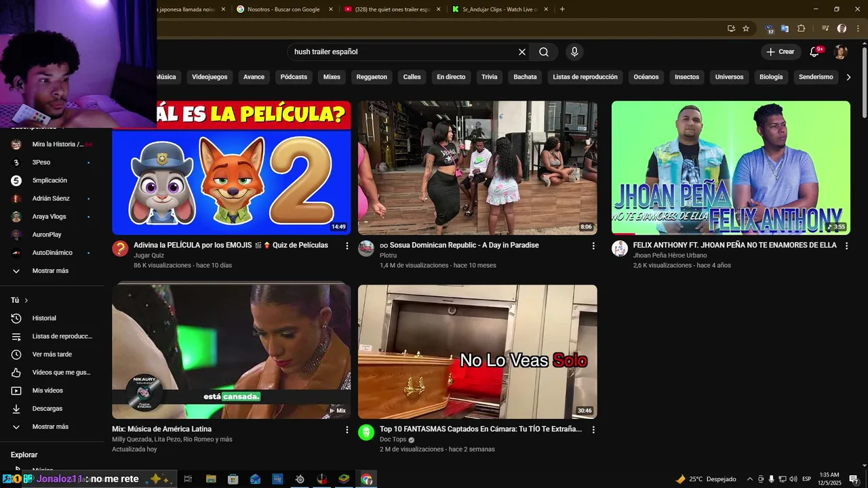
Task: Open options for Top 10 FANTASMAS video
Action: tap(593, 430)
